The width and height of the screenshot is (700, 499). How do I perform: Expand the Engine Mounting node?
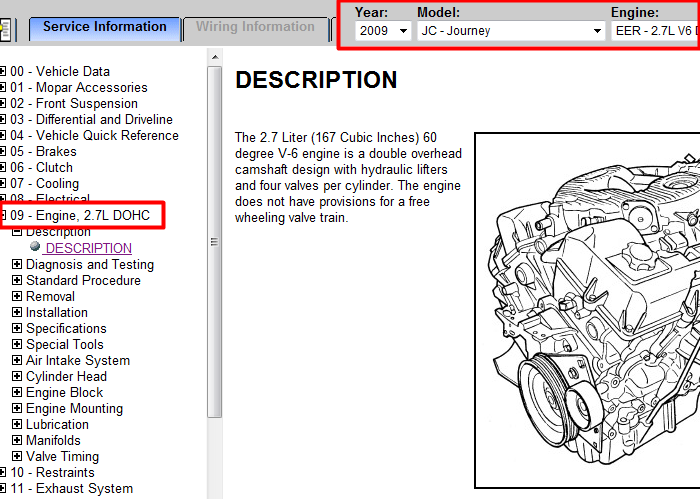point(17,408)
